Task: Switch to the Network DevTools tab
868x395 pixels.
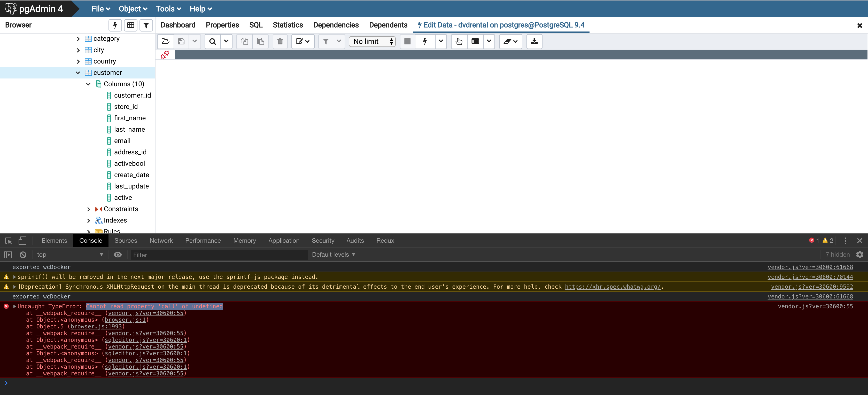Action: click(161, 240)
